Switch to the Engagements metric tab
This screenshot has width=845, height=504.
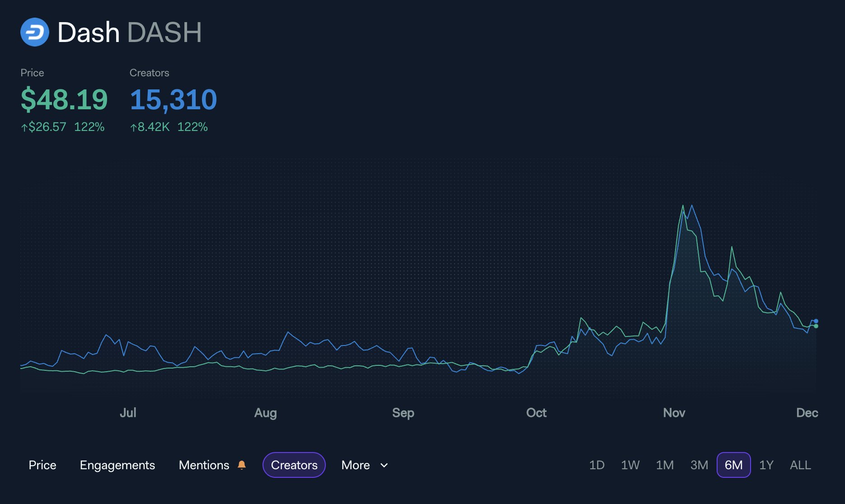pos(117,465)
